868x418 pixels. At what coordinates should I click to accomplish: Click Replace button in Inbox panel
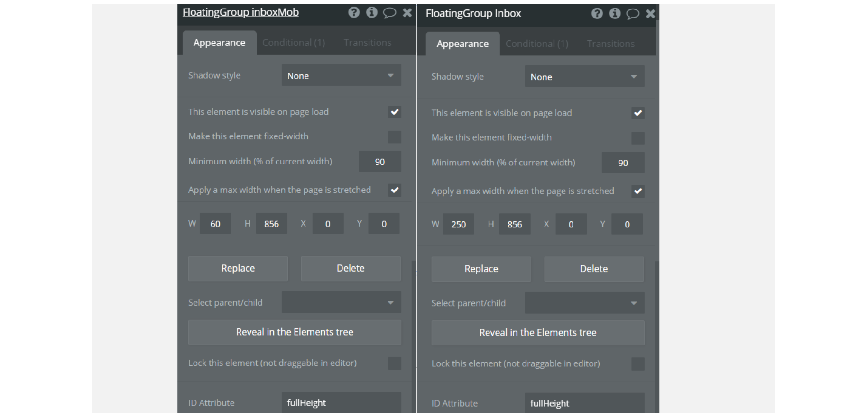pos(481,269)
